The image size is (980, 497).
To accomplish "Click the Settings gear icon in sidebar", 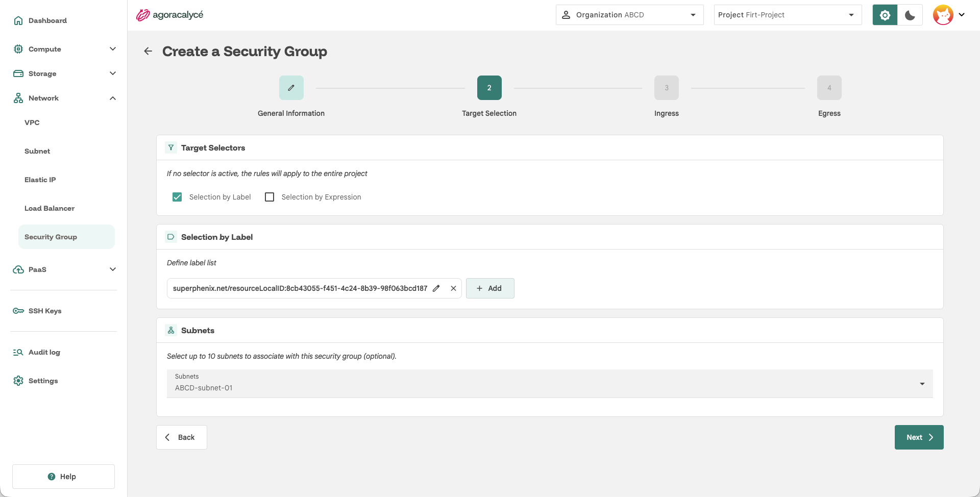I will coord(18,381).
